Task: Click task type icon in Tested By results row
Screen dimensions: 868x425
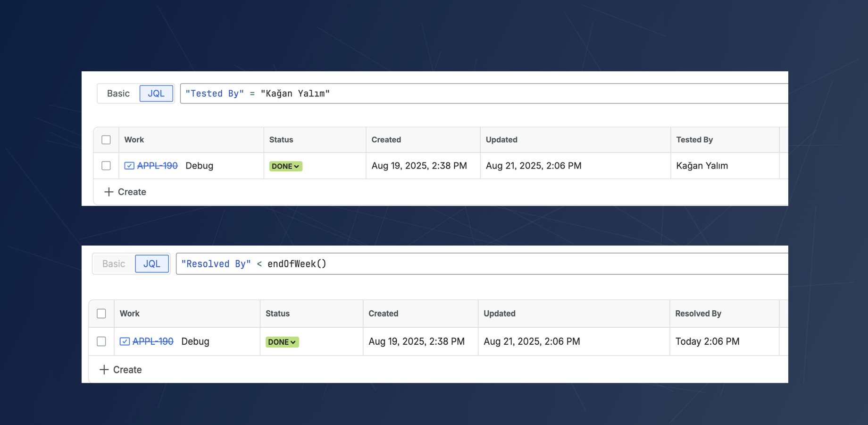Action: coord(129,166)
